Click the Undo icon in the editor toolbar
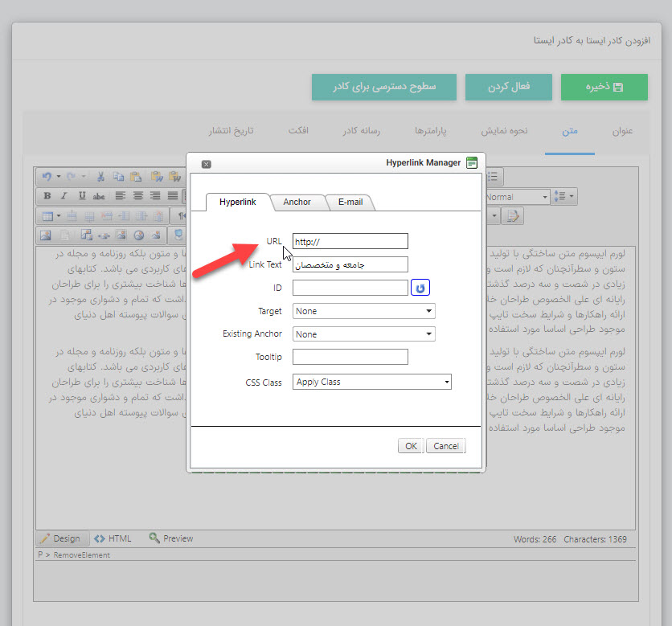Viewport: 672px width, 626px height. tap(46, 176)
